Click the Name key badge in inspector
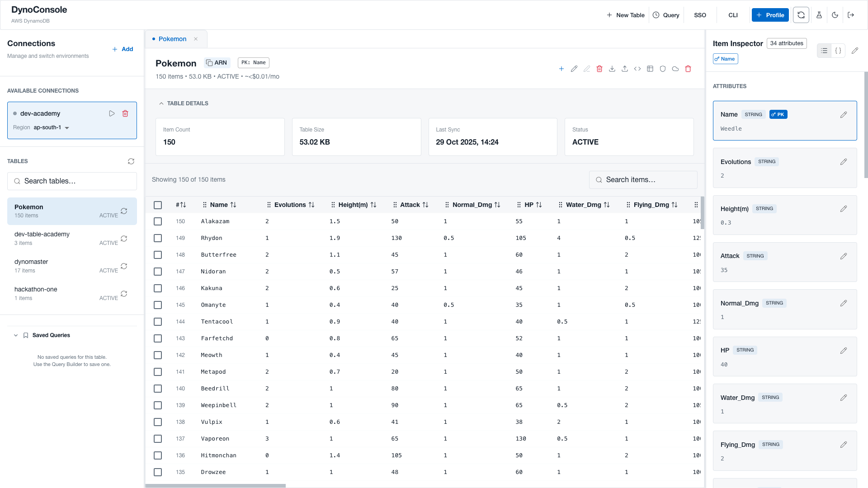This screenshot has width=868, height=488. pyautogui.click(x=726, y=59)
